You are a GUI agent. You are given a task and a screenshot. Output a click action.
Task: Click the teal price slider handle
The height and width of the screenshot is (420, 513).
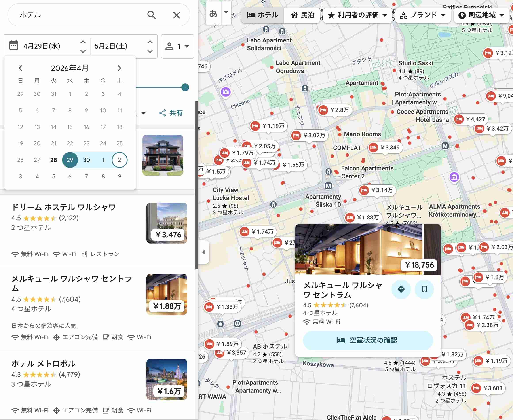pyautogui.click(x=185, y=87)
